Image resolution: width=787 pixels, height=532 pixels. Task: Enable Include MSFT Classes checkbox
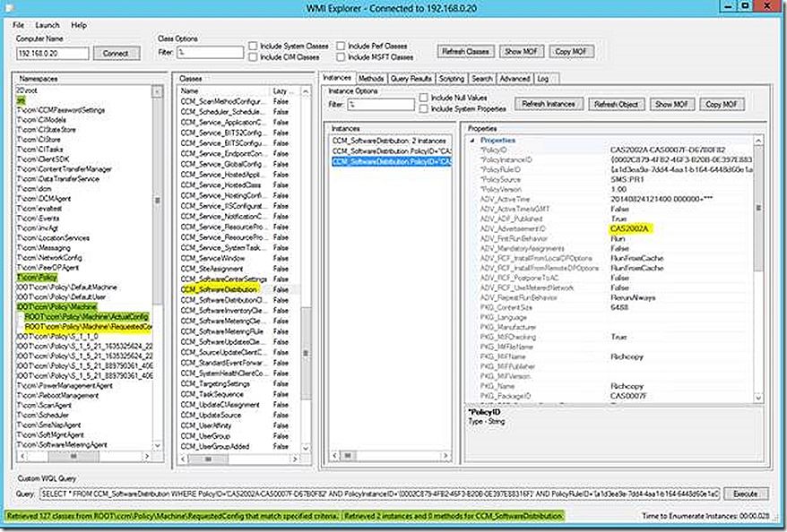tap(341, 57)
